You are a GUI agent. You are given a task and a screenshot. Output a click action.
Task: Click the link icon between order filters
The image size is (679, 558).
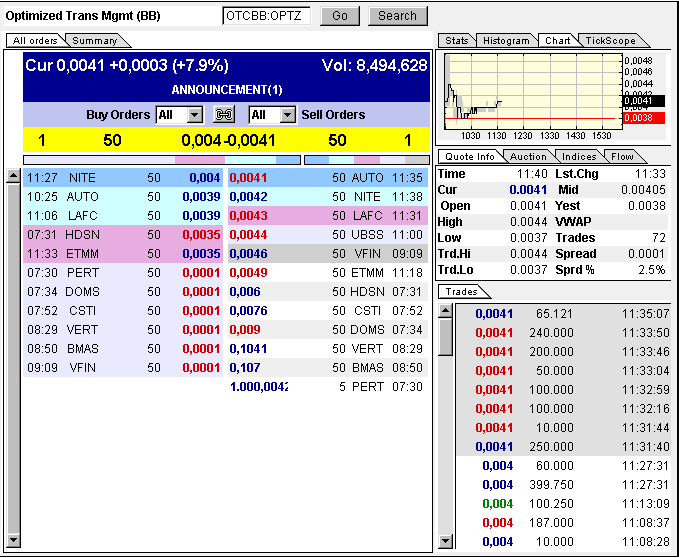pyautogui.click(x=225, y=115)
